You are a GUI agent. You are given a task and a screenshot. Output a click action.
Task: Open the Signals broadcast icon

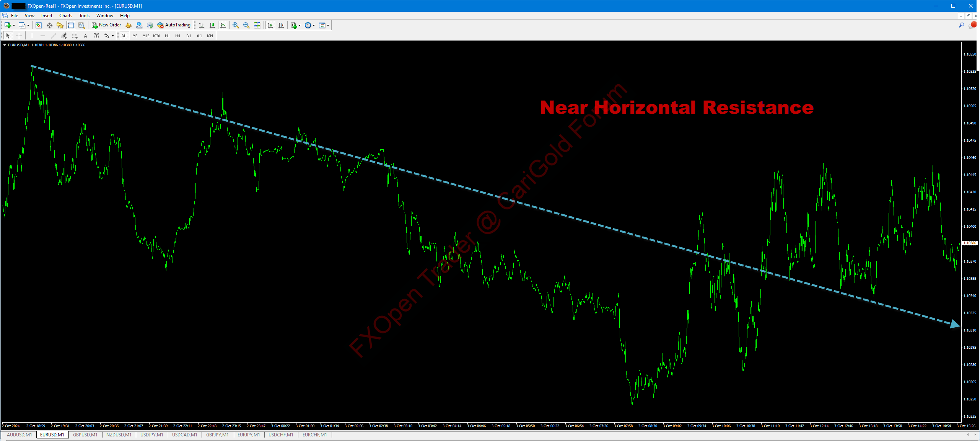pos(150,25)
